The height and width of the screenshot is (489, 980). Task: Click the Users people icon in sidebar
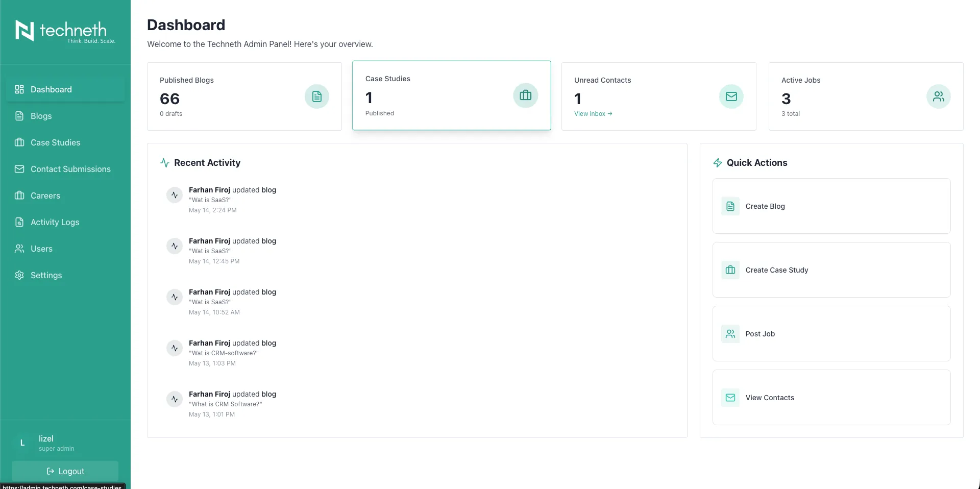coord(19,249)
